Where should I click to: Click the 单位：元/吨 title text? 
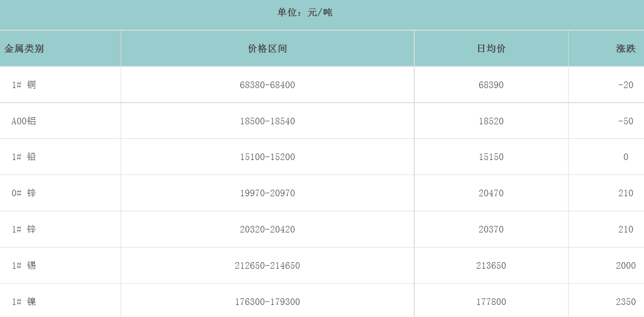pos(305,13)
